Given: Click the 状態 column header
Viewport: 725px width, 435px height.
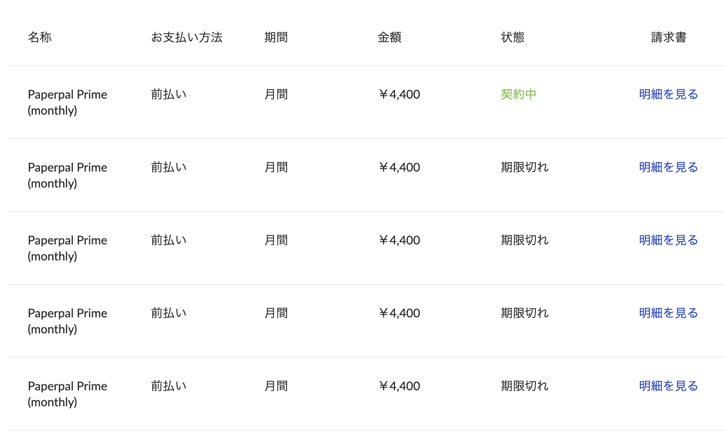Looking at the screenshot, I should pyautogui.click(x=512, y=37).
